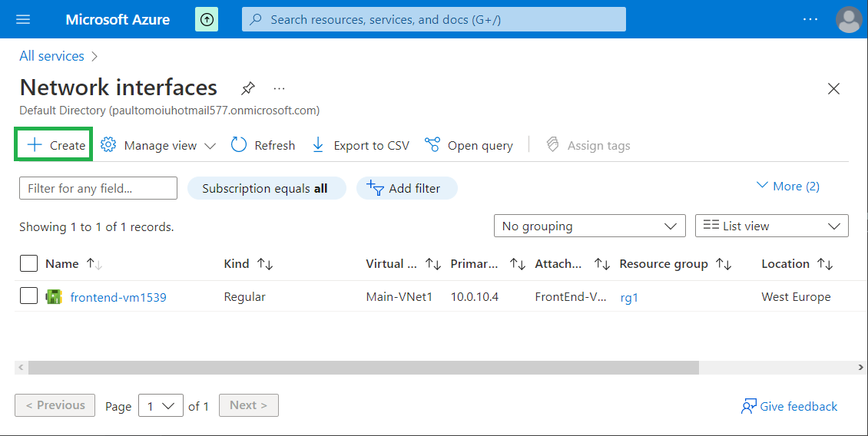Click the frontend-vm1539 network interface icon
Viewport: 868px width, 436px height.
tap(54, 296)
